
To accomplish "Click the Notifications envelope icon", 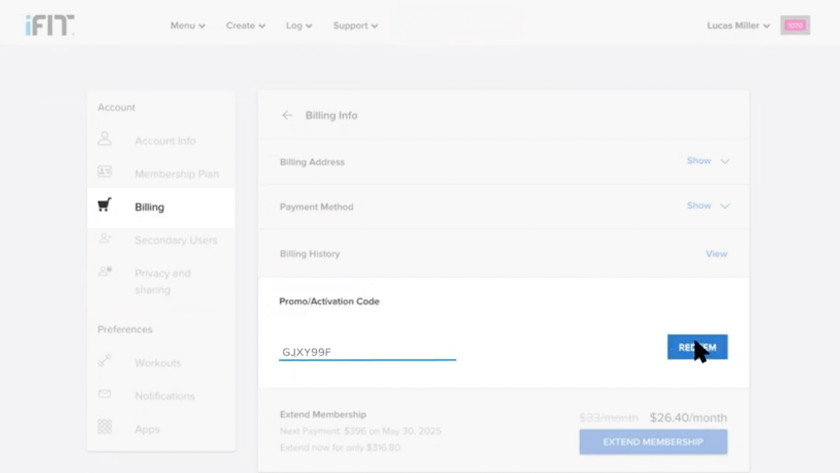I will pos(105,395).
